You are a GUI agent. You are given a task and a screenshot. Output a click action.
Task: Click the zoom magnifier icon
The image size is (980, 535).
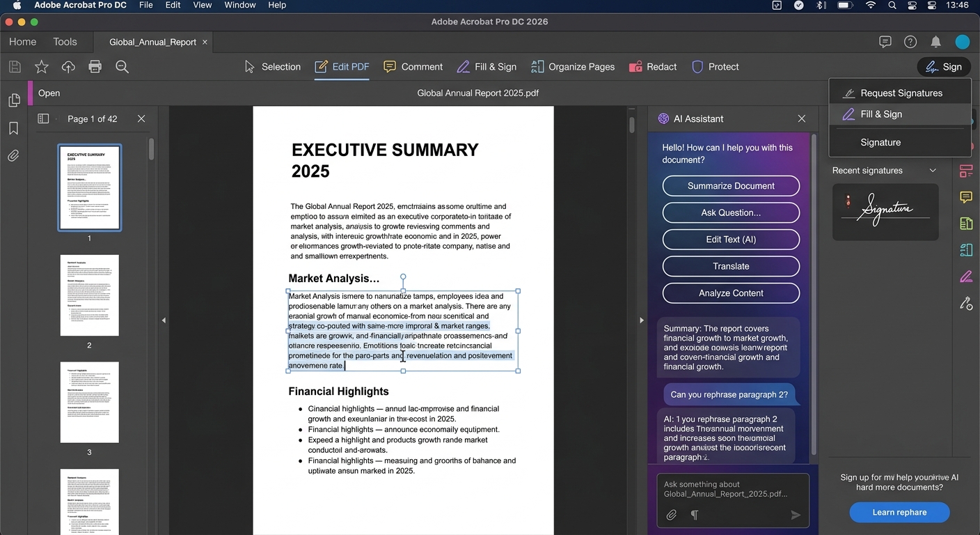point(122,67)
